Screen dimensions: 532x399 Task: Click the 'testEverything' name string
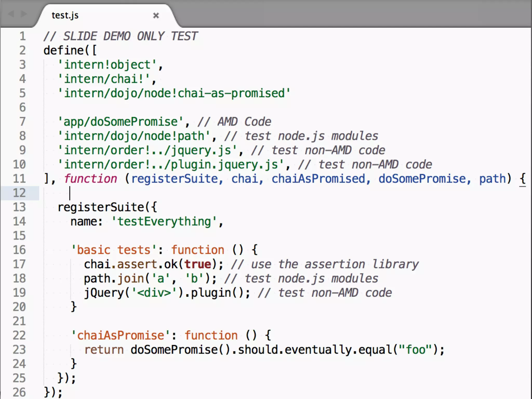point(164,222)
